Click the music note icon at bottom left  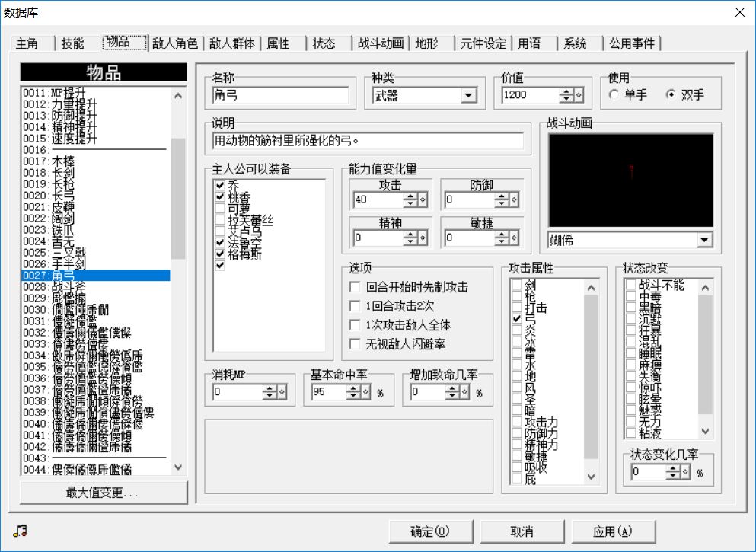click(x=20, y=531)
